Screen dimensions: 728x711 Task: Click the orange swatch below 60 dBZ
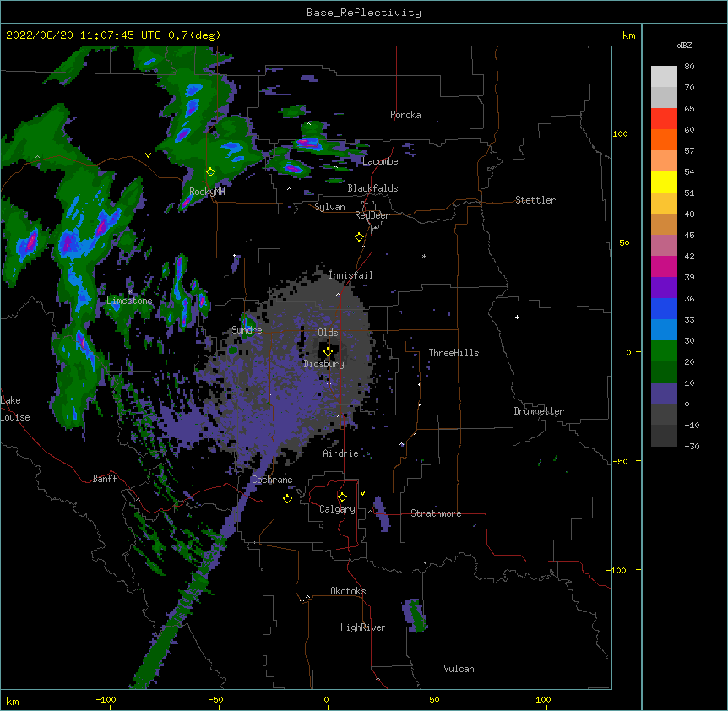(664, 139)
